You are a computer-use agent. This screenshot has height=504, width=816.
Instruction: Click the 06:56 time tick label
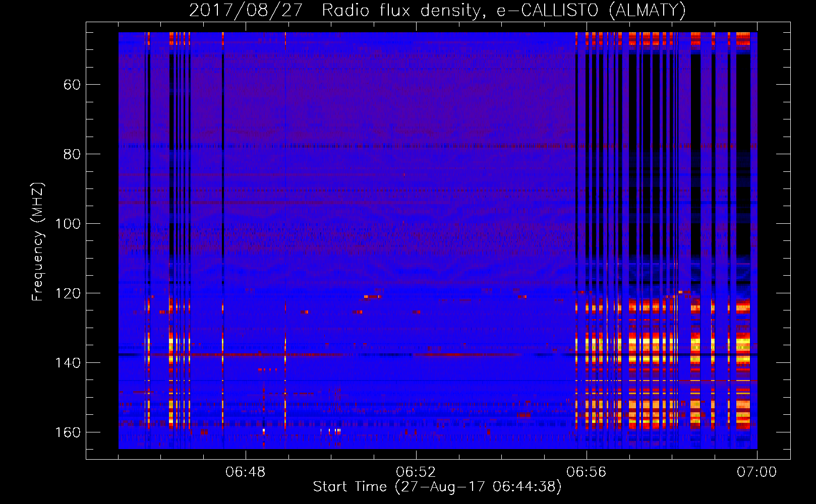[x=587, y=472]
